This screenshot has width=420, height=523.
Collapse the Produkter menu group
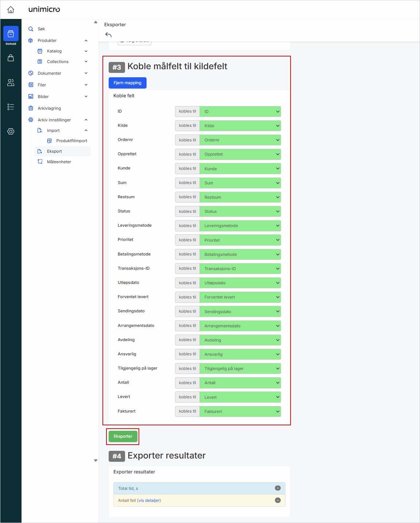86,40
